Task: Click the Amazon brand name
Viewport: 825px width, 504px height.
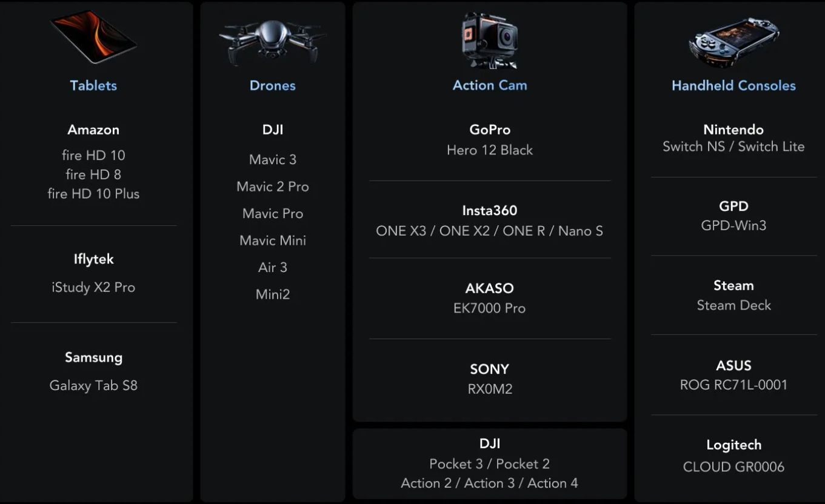Action: point(93,130)
